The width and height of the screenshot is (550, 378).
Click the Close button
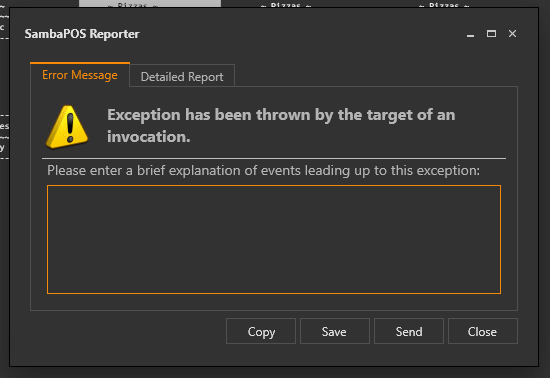tap(483, 331)
